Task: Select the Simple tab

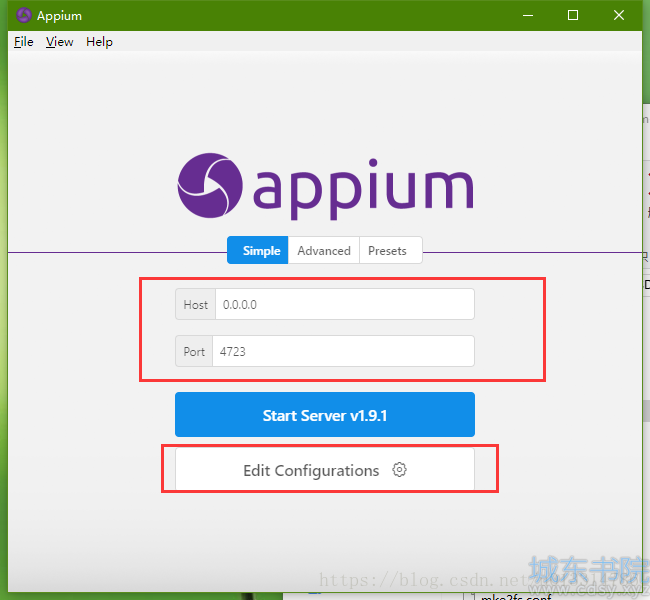Action: pyautogui.click(x=258, y=250)
